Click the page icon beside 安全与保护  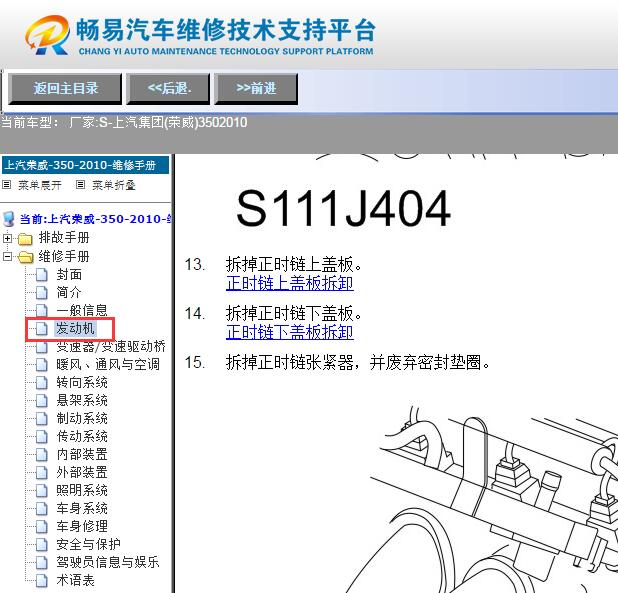tap(42, 545)
